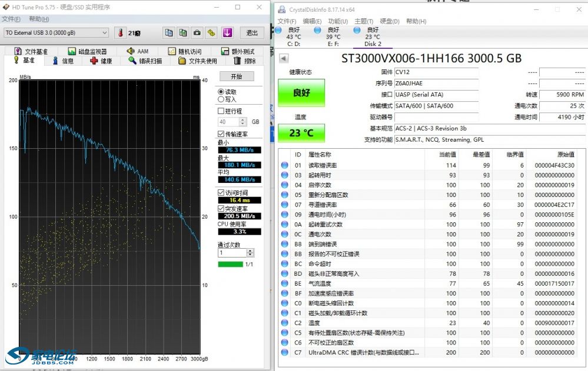Click the firmware field CV12

(x=436, y=72)
